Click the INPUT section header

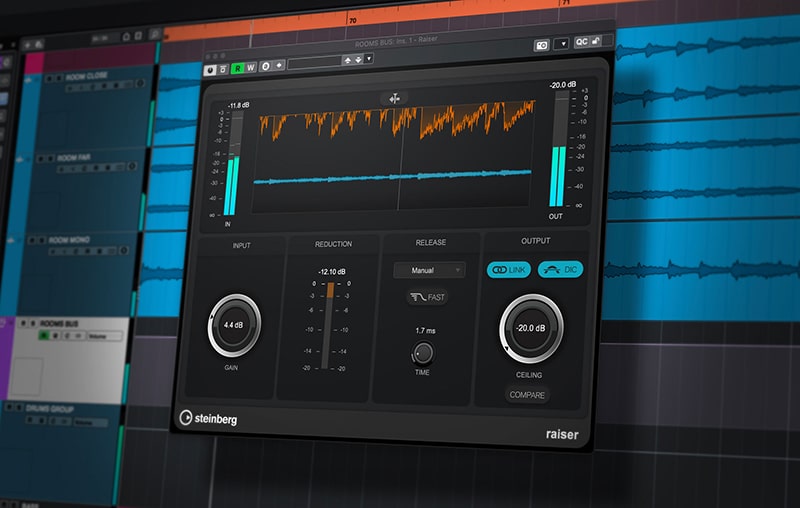pyautogui.click(x=241, y=245)
